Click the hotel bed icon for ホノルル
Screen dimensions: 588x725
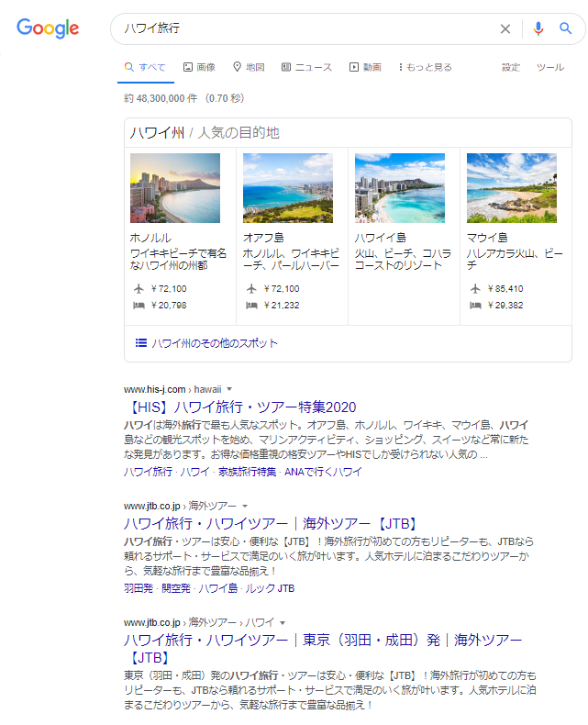click(139, 306)
